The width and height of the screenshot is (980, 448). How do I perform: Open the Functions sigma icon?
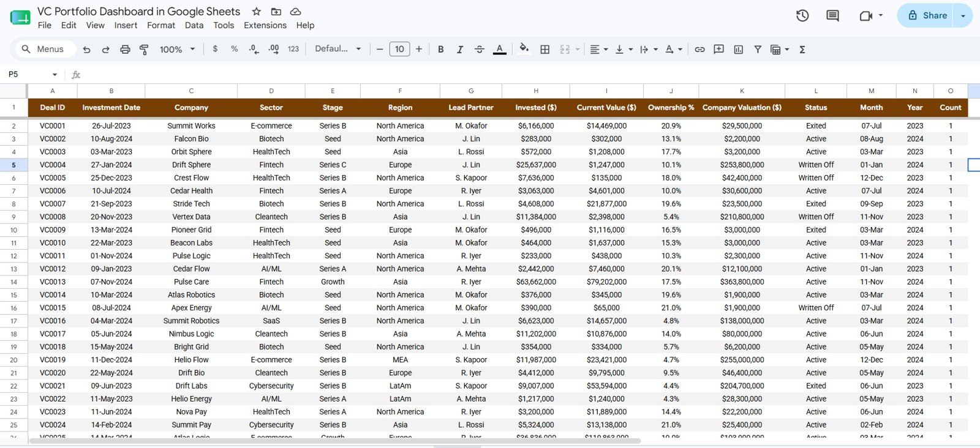pyautogui.click(x=802, y=50)
